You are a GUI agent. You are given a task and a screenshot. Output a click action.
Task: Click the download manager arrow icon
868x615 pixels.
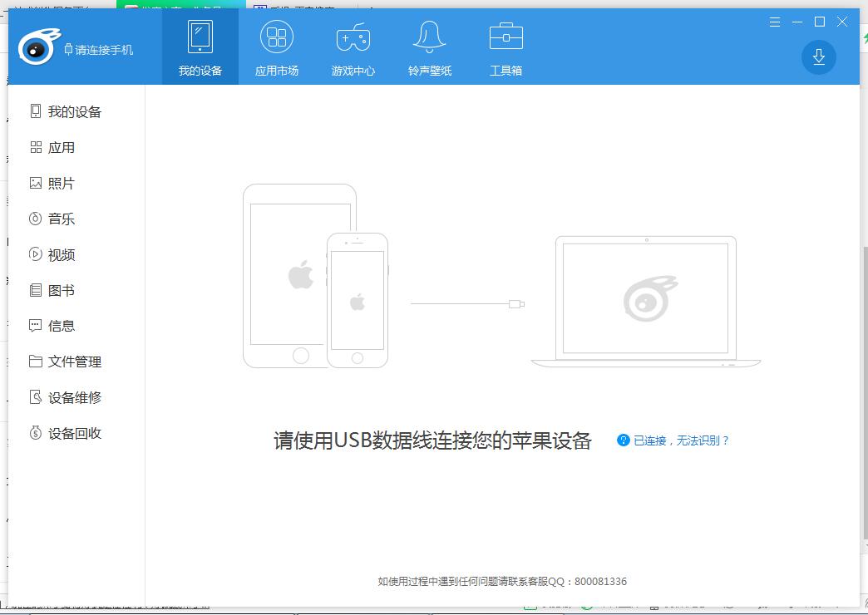point(818,57)
